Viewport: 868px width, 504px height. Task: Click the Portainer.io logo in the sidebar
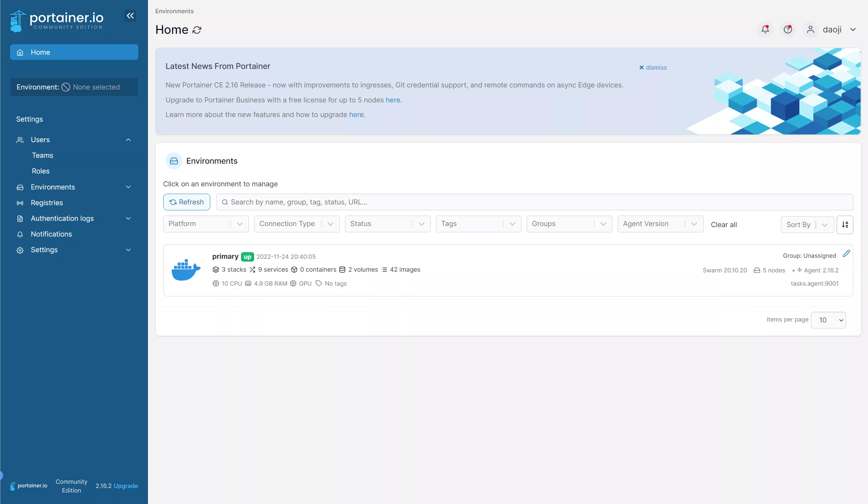57,21
